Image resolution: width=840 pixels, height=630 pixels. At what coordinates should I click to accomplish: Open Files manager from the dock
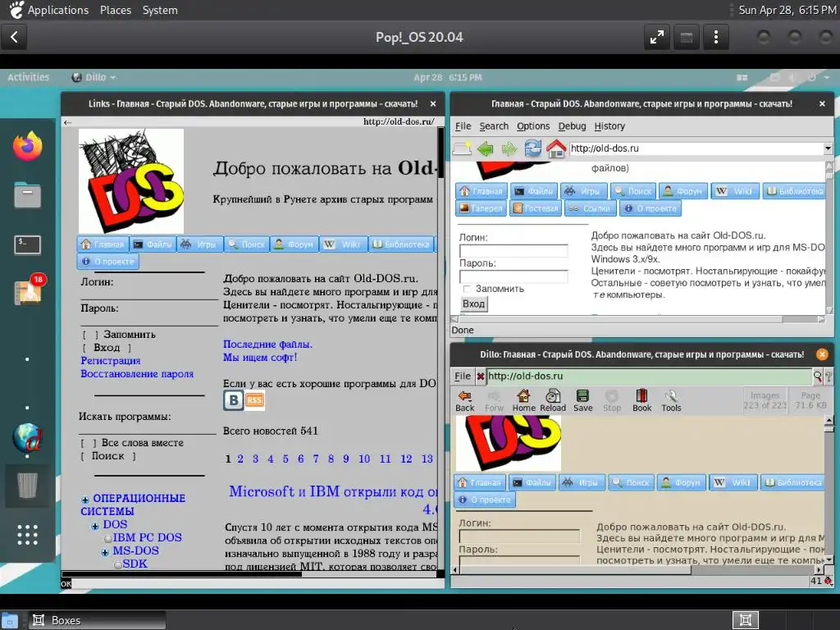coord(27,195)
